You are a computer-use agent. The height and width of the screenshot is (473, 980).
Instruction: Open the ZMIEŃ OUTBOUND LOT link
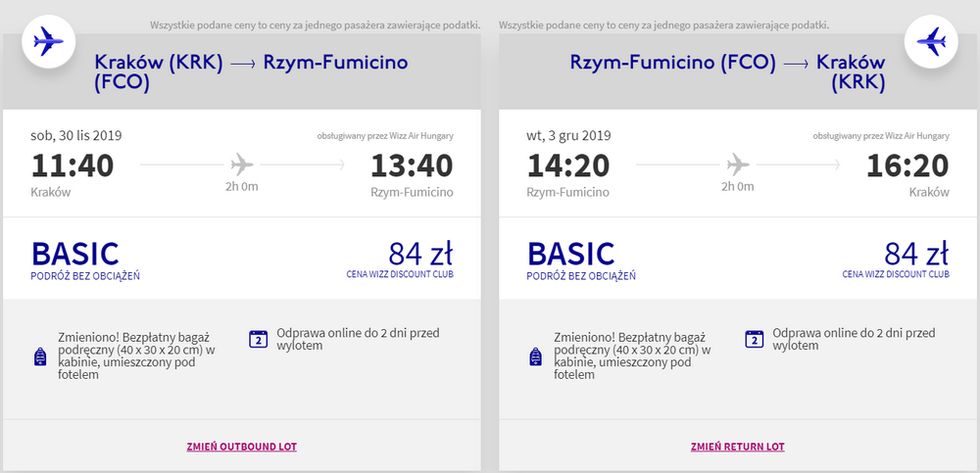point(241,447)
